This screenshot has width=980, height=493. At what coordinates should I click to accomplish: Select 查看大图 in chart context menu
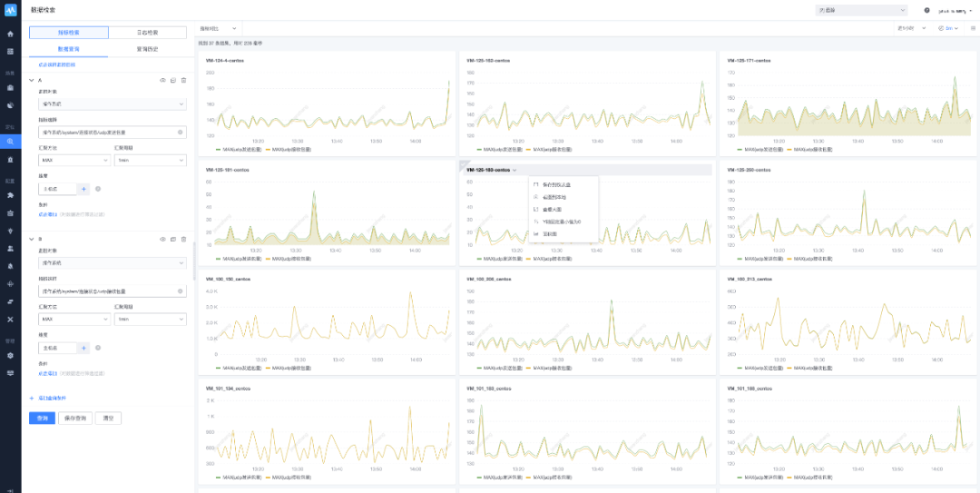point(563,209)
